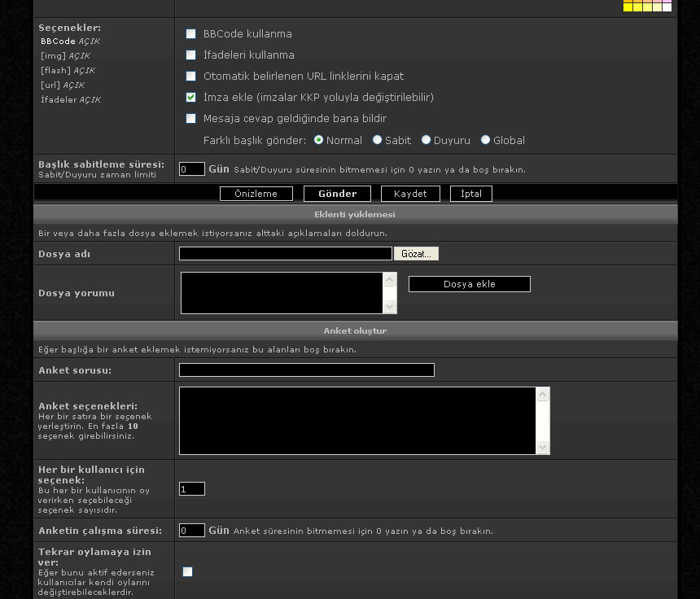This screenshot has width=700, height=599.
Task: Pick the white font color swatch
Action: click(x=667, y=7)
